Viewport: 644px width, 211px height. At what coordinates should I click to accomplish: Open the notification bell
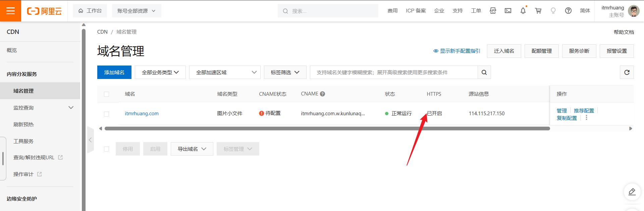[x=523, y=11]
